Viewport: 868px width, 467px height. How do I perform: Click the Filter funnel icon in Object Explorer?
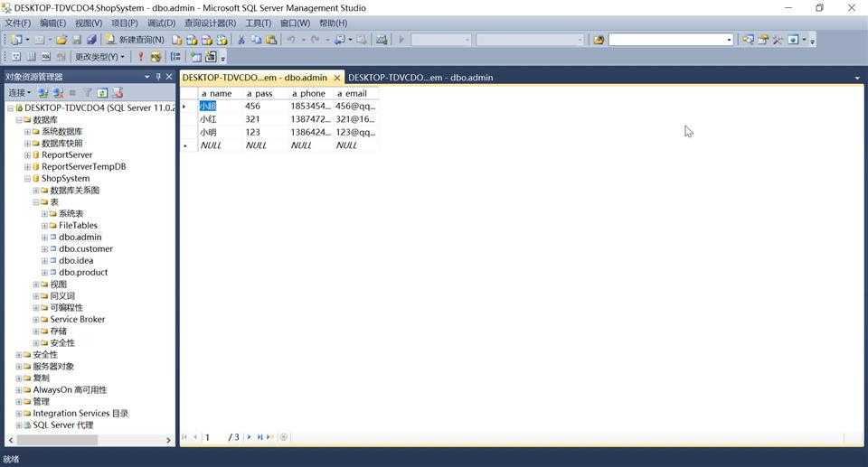pyautogui.click(x=88, y=92)
